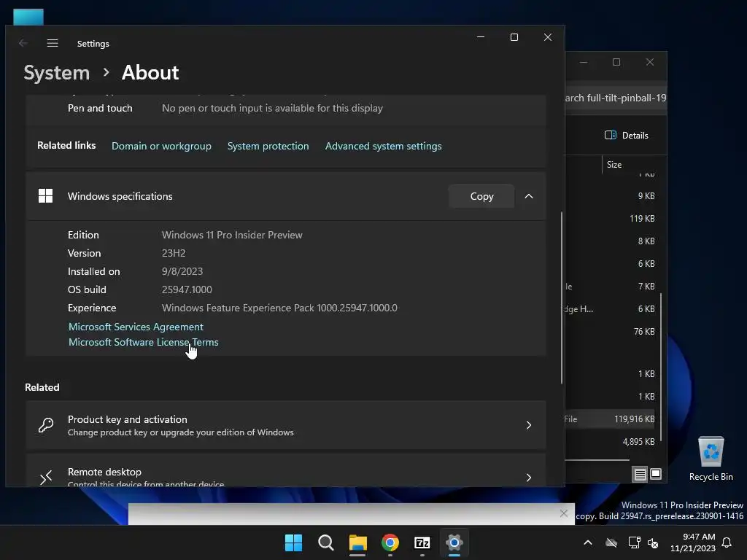Open clock showing 9:47 AM in the taskbar

tap(693, 542)
